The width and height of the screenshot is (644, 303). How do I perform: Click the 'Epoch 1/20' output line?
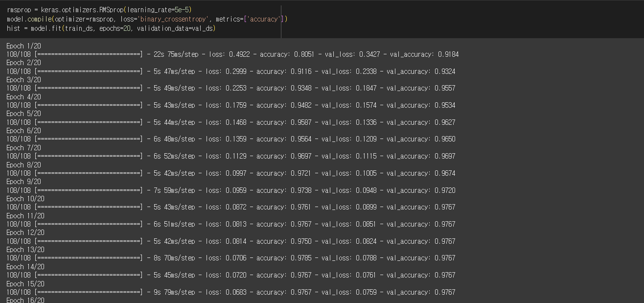[23, 46]
